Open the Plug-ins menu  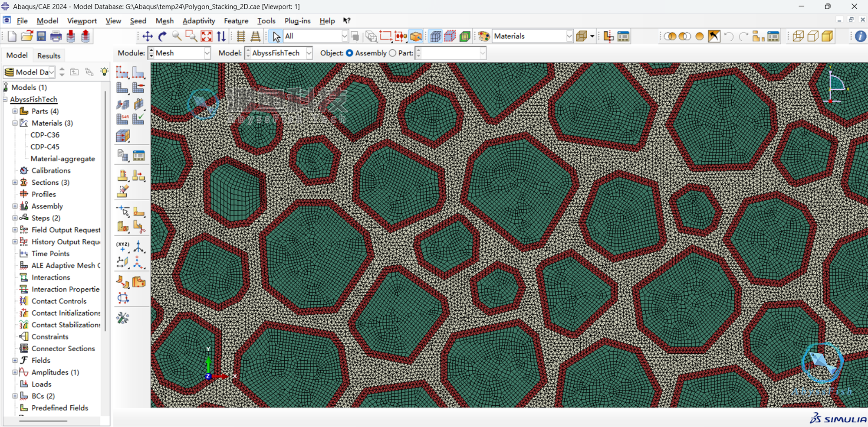(x=297, y=21)
